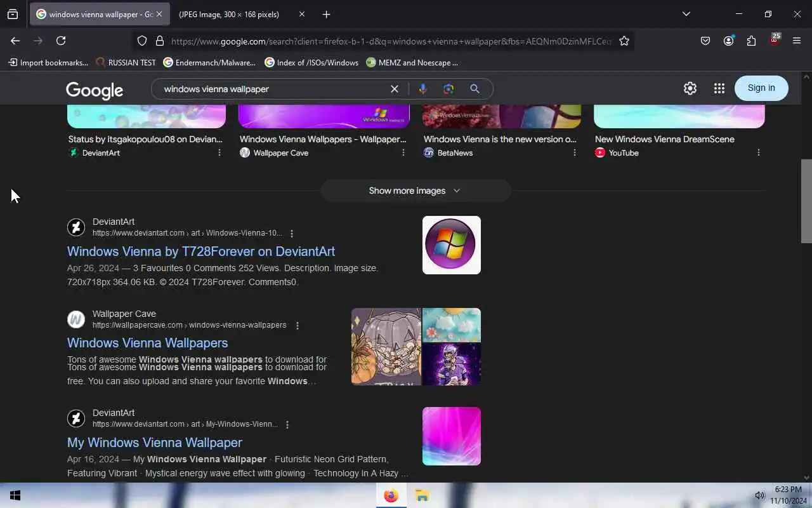Open more options for BetaNews image result
Viewport: 812px width, 508px height.
pos(575,152)
